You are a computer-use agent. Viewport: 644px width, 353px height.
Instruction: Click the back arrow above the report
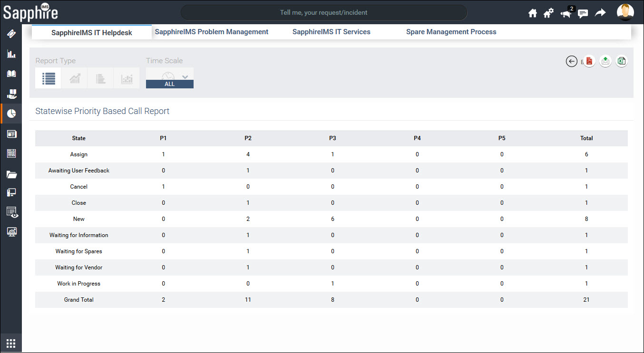(571, 61)
